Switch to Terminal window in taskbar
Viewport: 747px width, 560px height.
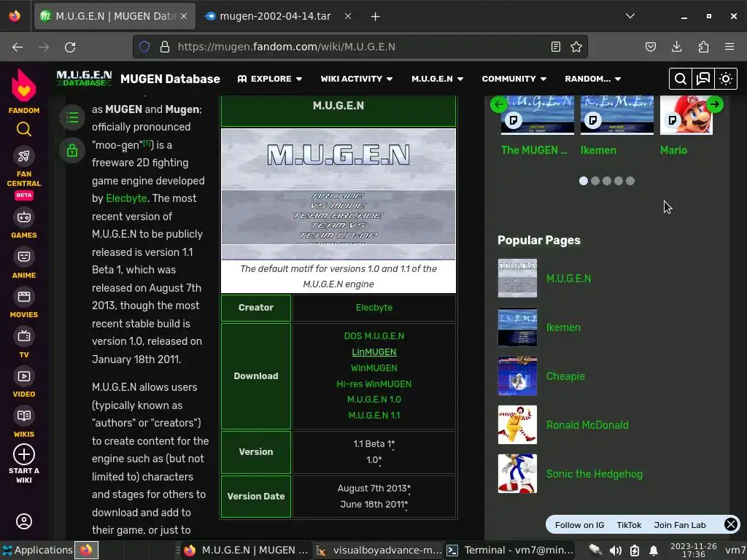pos(510,551)
